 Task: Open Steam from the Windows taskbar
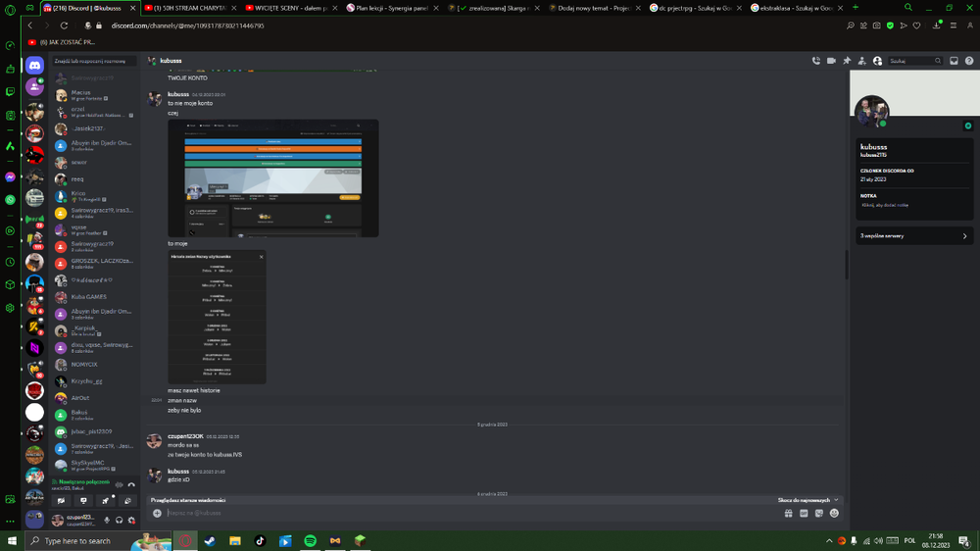tap(210, 540)
